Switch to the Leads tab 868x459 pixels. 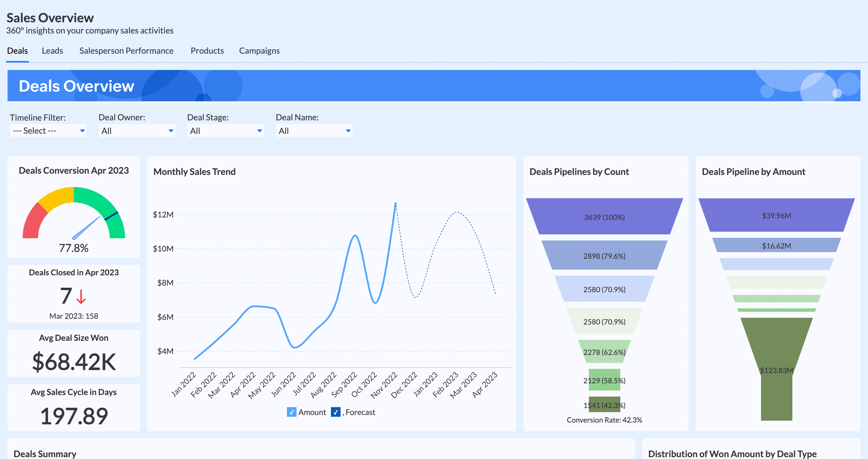pos(52,51)
